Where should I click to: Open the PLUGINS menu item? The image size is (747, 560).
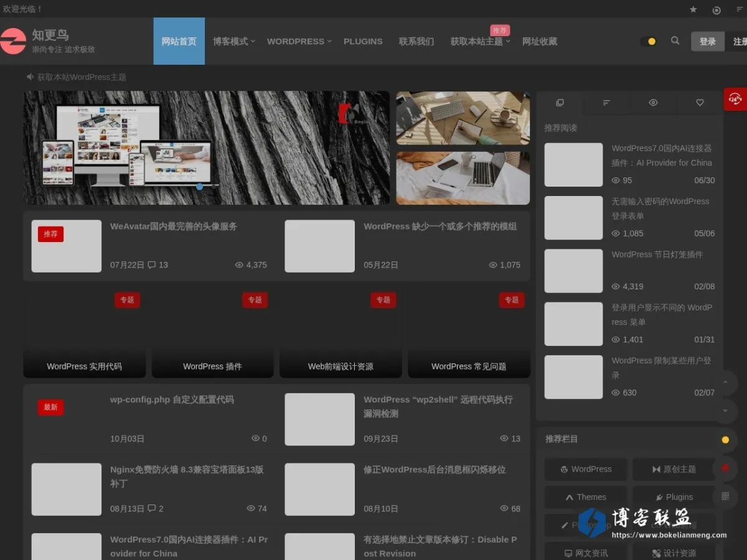[x=363, y=41]
